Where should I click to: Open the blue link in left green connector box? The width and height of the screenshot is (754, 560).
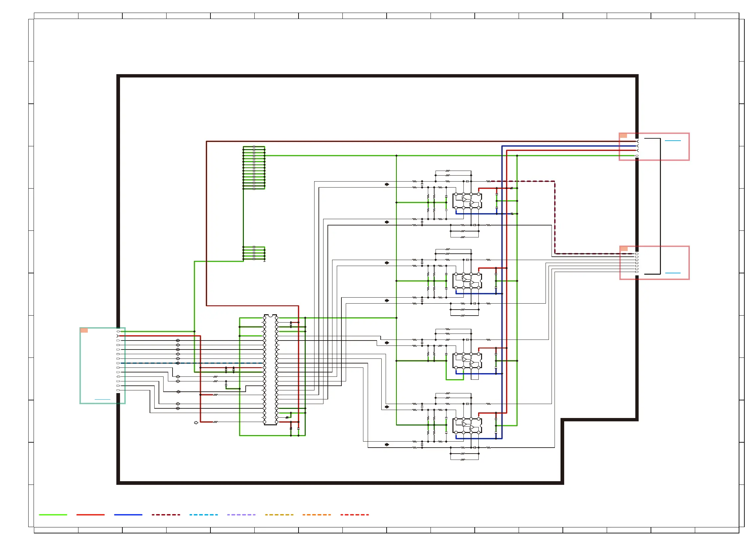click(102, 399)
